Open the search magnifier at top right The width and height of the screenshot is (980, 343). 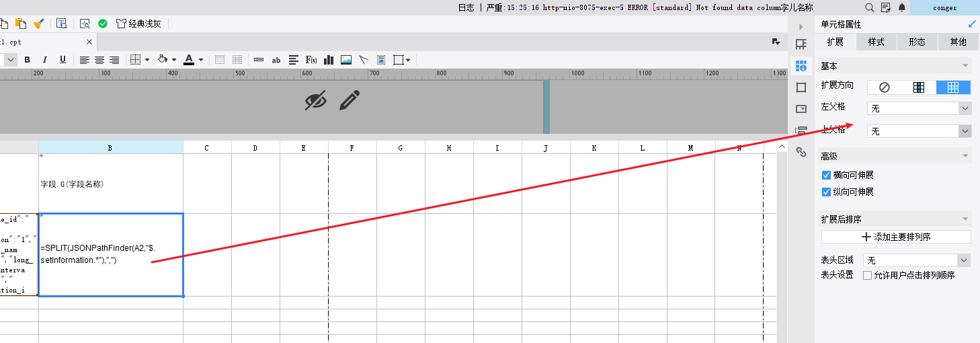click(x=869, y=7)
